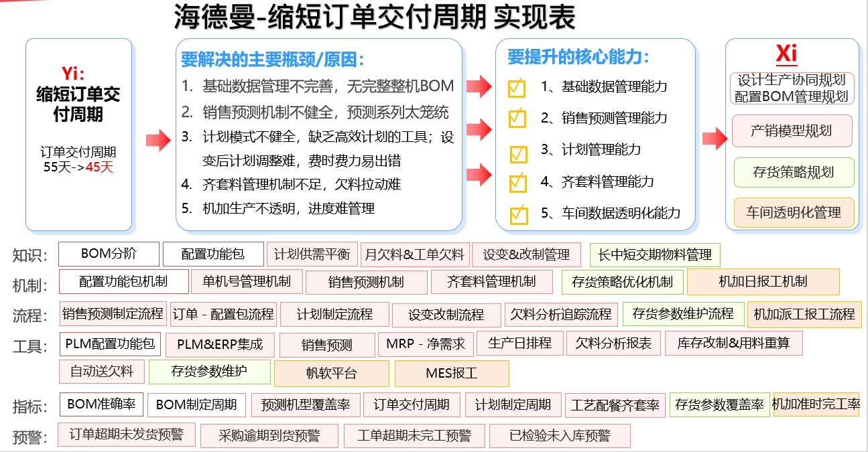Screen dimensions: 868x452
Task: Select the 订单 - 配置包流程 box
Action: pos(223,313)
